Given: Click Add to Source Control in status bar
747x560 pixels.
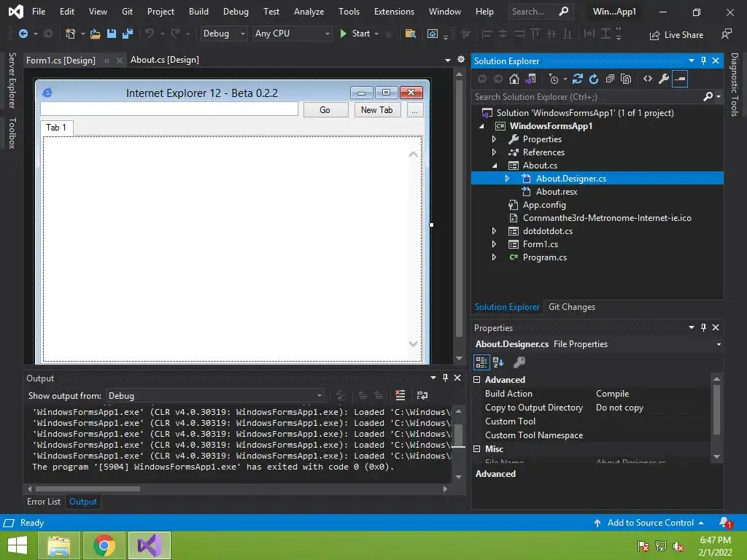Looking at the screenshot, I should pos(649,523).
